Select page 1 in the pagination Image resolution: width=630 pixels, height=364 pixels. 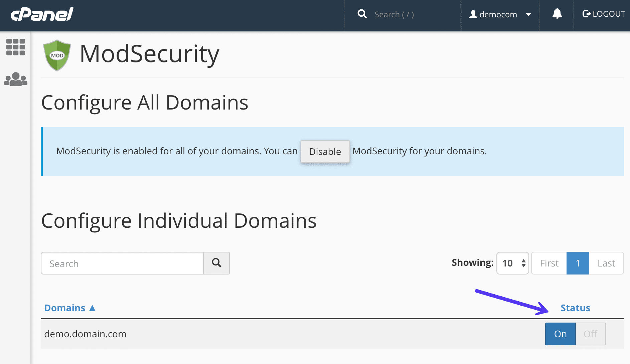(x=578, y=263)
